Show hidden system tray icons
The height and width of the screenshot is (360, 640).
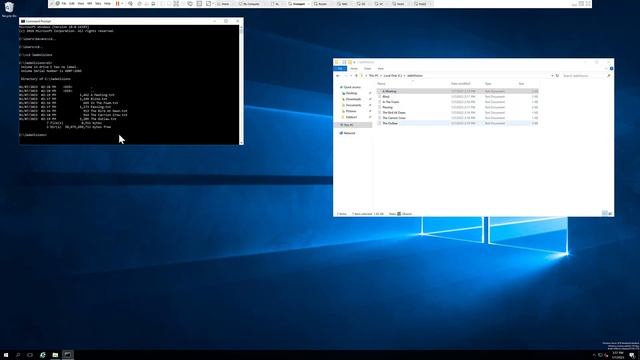click(x=594, y=356)
